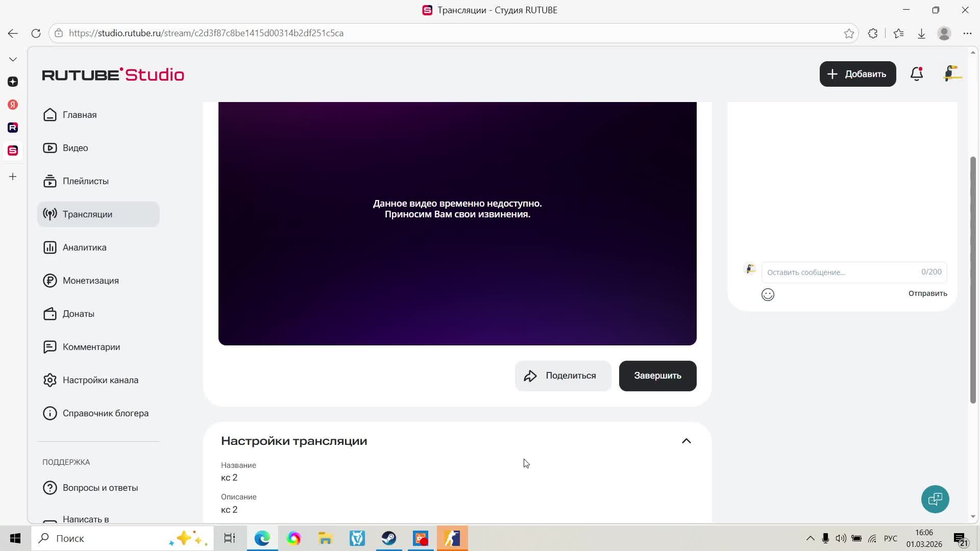The width and height of the screenshot is (980, 551).
Task: Focus the Оставить сообщение chat field
Action: [x=842, y=272]
